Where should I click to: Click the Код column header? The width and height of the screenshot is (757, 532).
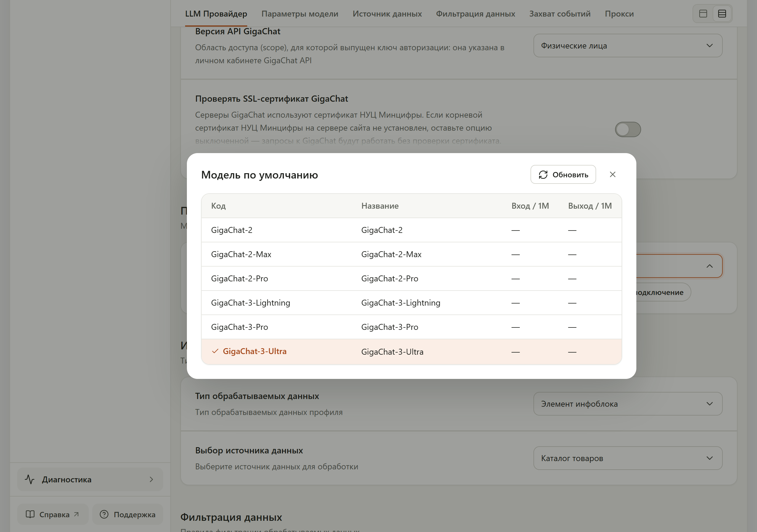218,206
